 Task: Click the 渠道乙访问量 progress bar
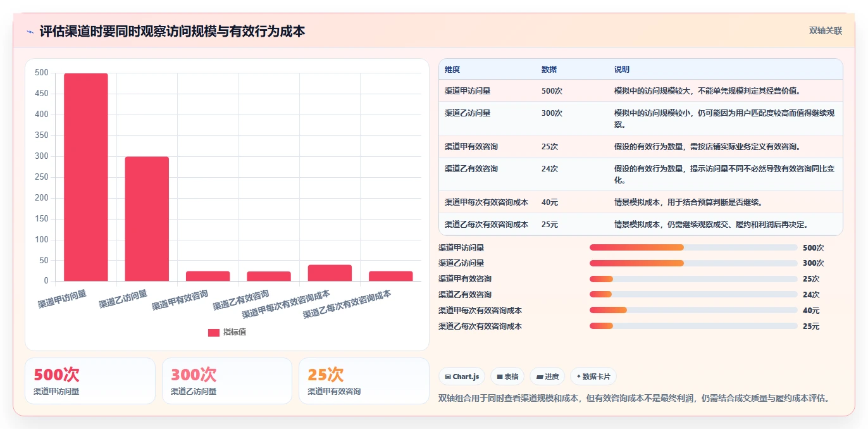pyautogui.click(x=693, y=263)
